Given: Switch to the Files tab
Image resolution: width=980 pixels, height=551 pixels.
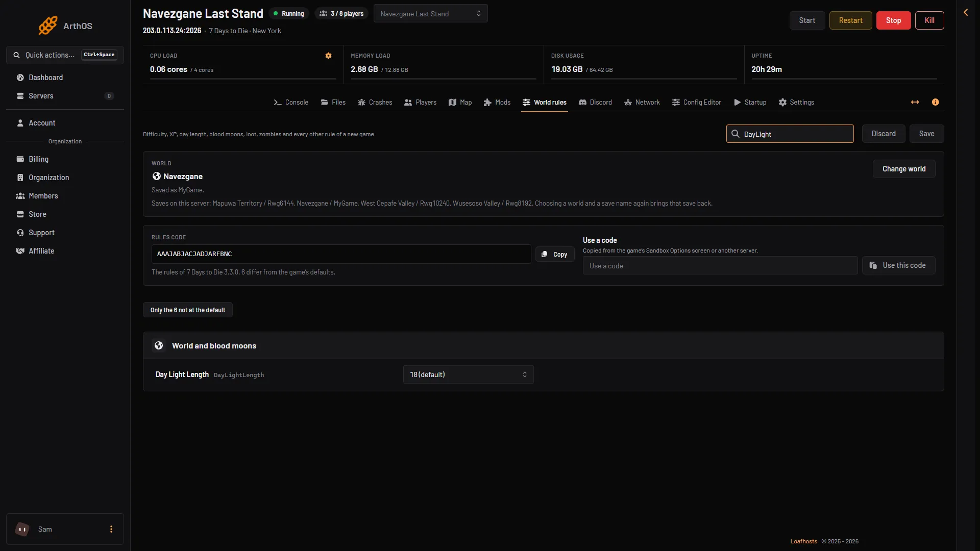Looking at the screenshot, I should [333, 103].
